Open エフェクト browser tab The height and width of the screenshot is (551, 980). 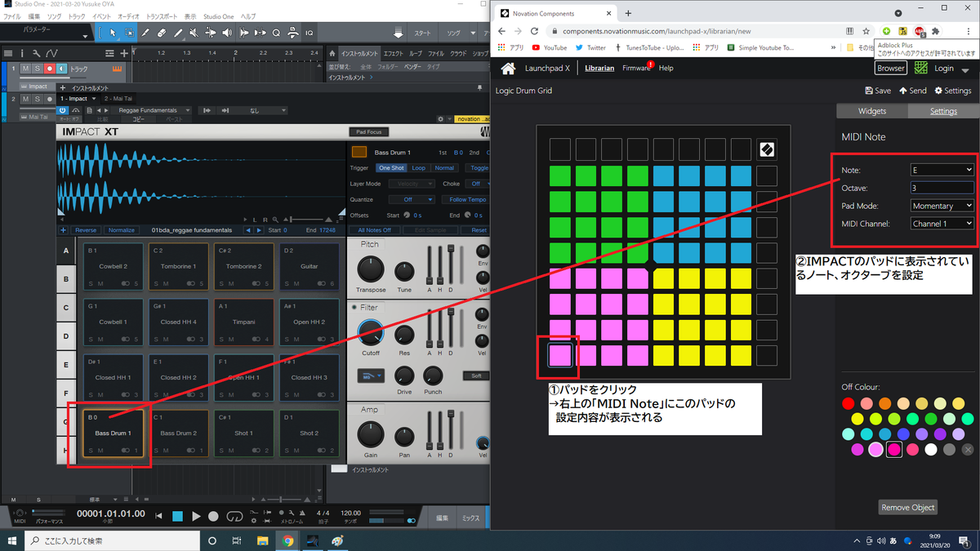(x=394, y=53)
